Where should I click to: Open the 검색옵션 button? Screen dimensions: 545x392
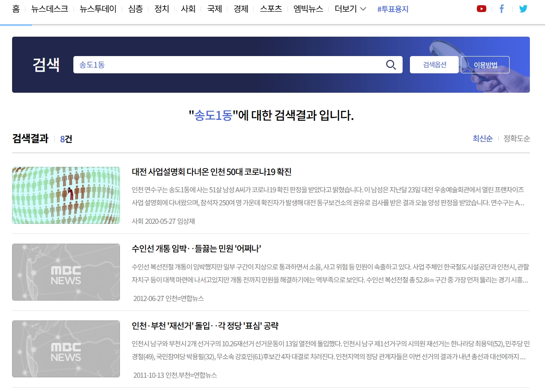pos(434,65)
